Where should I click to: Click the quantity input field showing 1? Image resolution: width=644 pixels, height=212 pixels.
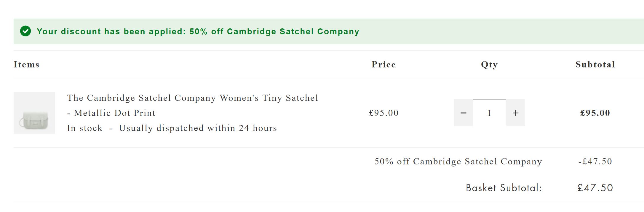489,113
